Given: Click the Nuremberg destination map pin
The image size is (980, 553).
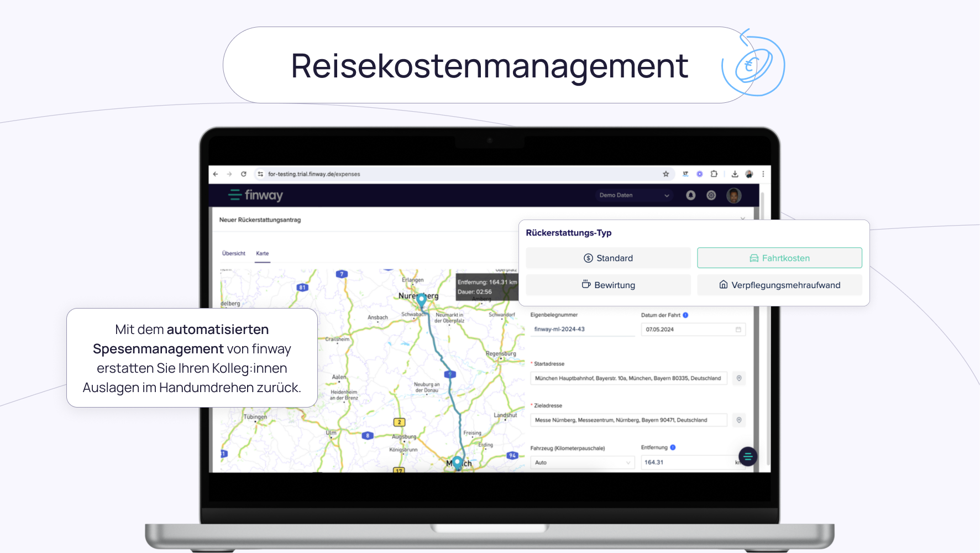Looking at the screenshot, I should point(421,300).
